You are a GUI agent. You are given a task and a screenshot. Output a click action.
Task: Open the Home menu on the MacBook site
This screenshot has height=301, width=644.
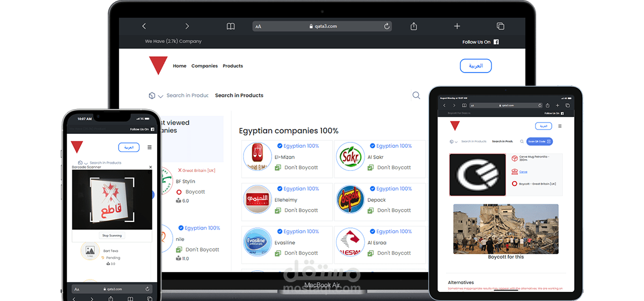pyautogui.click(x=180, y=66)
